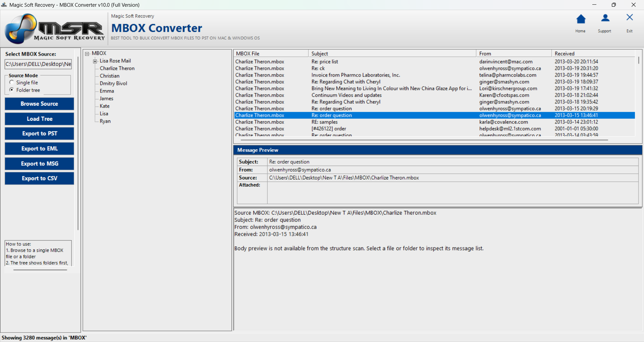Sort by Subject column header
Image resolution: width=644 pixels, height=342 pixels.
click(x=392, y=54)
